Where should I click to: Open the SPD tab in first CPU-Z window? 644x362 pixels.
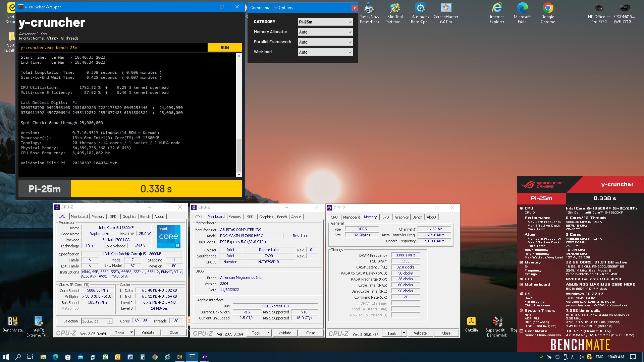pos(113,217)
